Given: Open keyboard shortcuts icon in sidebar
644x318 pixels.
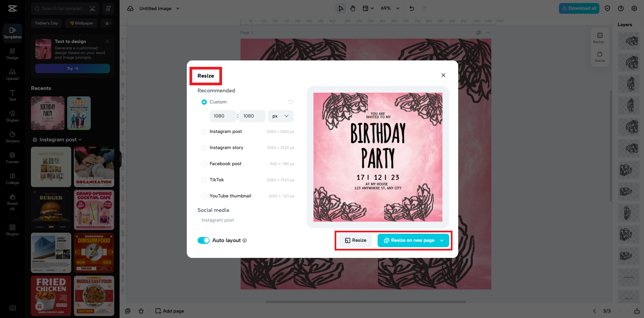Looking at the screenshot, I should [13, 308].
